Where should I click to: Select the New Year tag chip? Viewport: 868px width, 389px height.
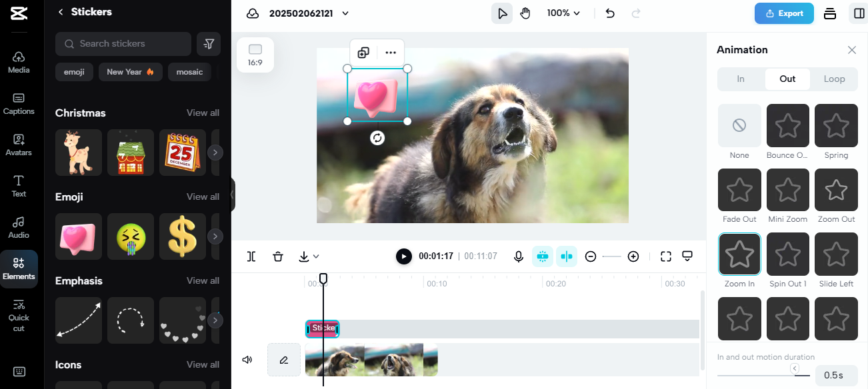pyautogui.click(x=131, y=72)
